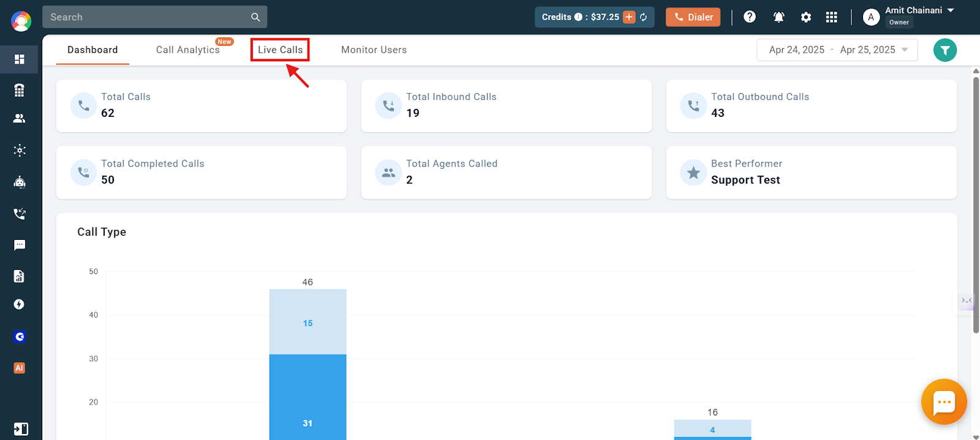Open the dial pad phone icon in sidebar
Image resolution: width=980 pixels, height=440 pixels.
point(20,90)
